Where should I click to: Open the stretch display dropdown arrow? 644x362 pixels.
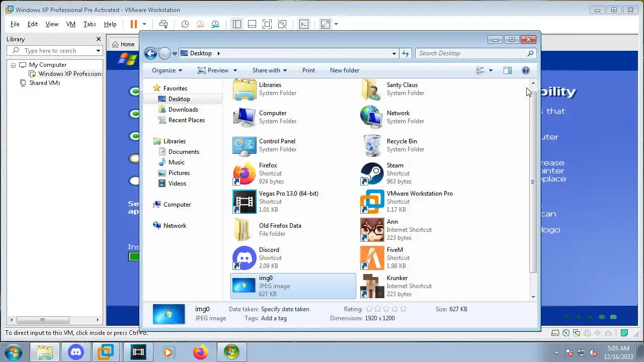[336, 24]
